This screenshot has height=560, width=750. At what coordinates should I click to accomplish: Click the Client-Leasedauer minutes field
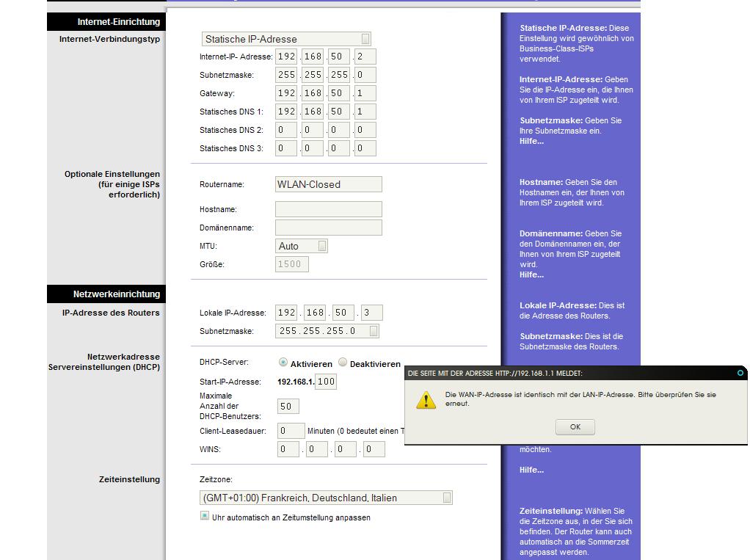(291, 431)
